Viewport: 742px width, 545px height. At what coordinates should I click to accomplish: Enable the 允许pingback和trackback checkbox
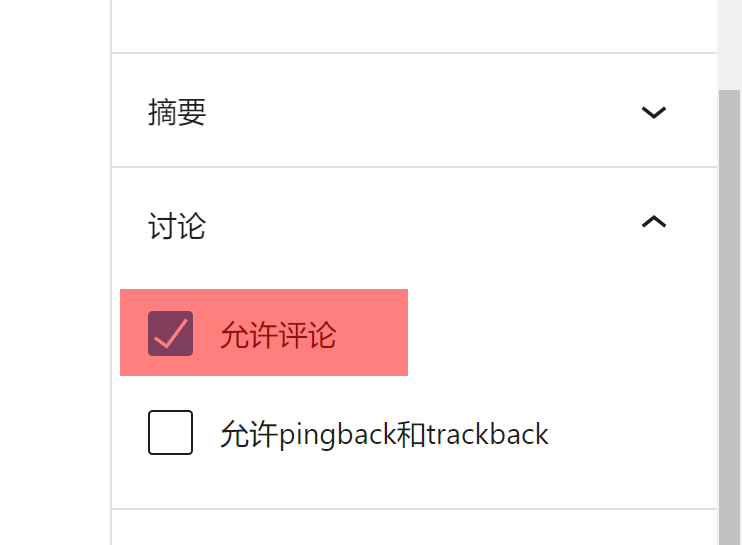pos(170,433)
